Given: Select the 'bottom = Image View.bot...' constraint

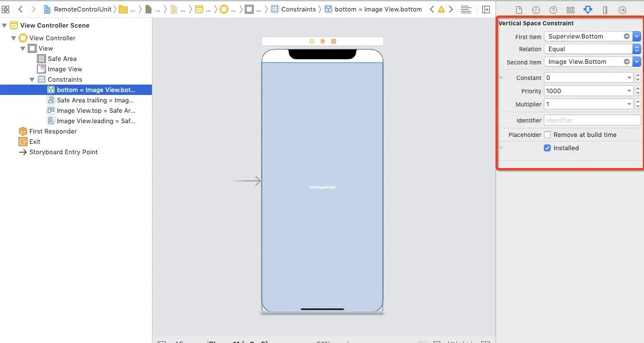Looking at the screenshot, I should pos(76,90).
